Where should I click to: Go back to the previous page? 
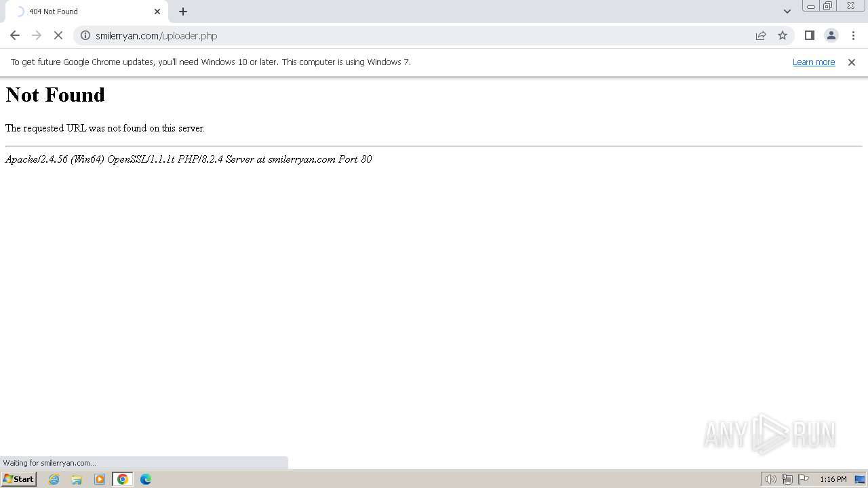15,35
